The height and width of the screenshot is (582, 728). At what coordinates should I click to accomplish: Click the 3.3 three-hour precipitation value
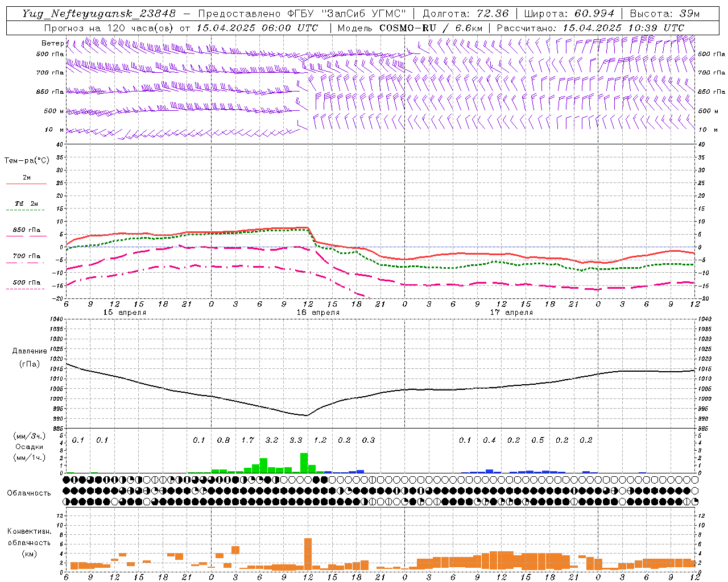(296, 440)
